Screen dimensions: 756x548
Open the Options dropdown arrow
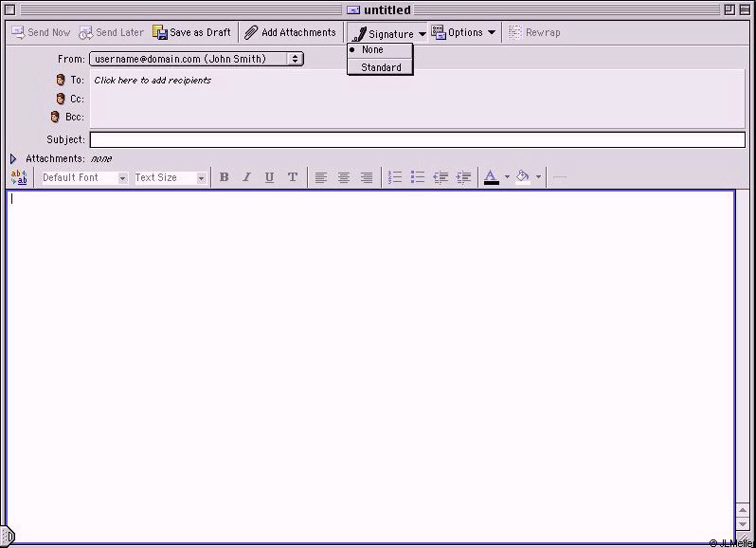click(x=492, y=32)
